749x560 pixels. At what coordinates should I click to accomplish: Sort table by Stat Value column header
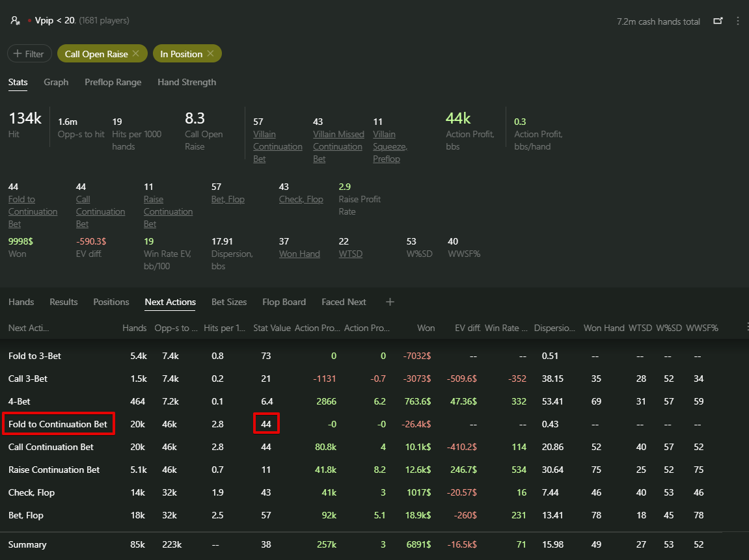(271, 328)
